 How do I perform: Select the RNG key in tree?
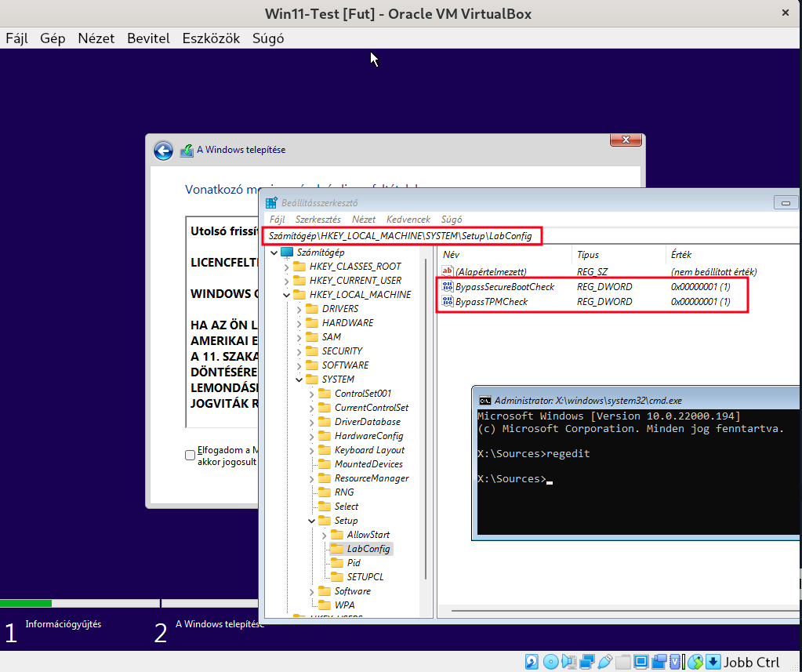343,492
